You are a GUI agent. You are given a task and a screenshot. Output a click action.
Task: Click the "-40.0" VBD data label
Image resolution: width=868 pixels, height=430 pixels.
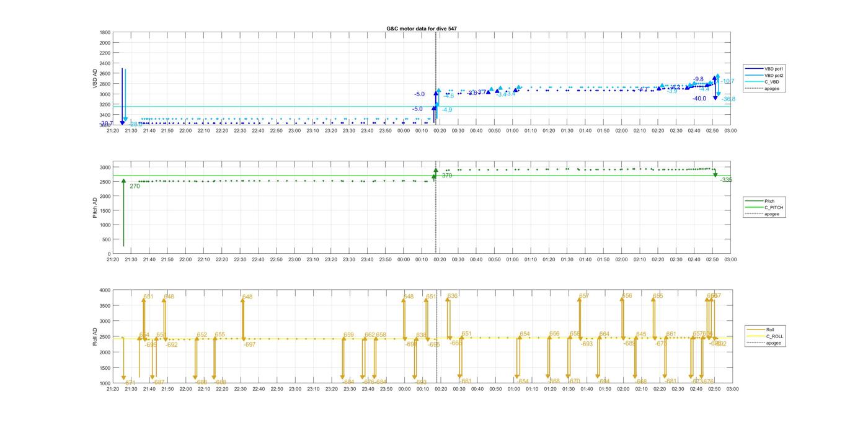click(x=699, y=99)
